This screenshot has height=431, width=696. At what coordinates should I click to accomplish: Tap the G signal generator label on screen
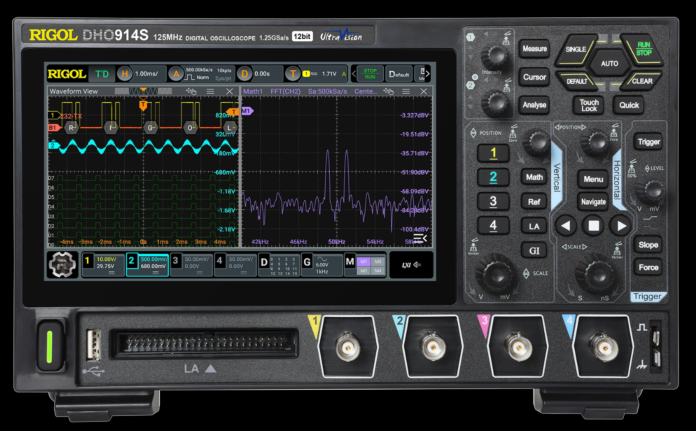307,262
